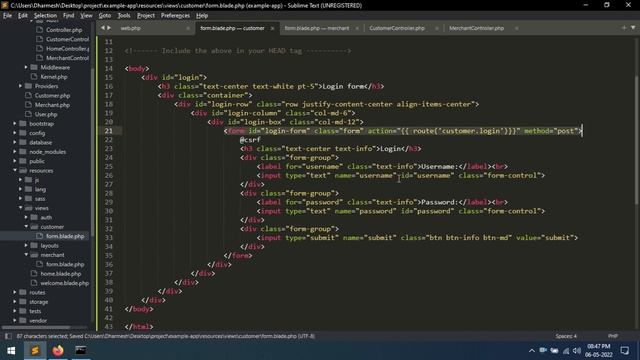Close the web.php tab

tap(188, 28)
